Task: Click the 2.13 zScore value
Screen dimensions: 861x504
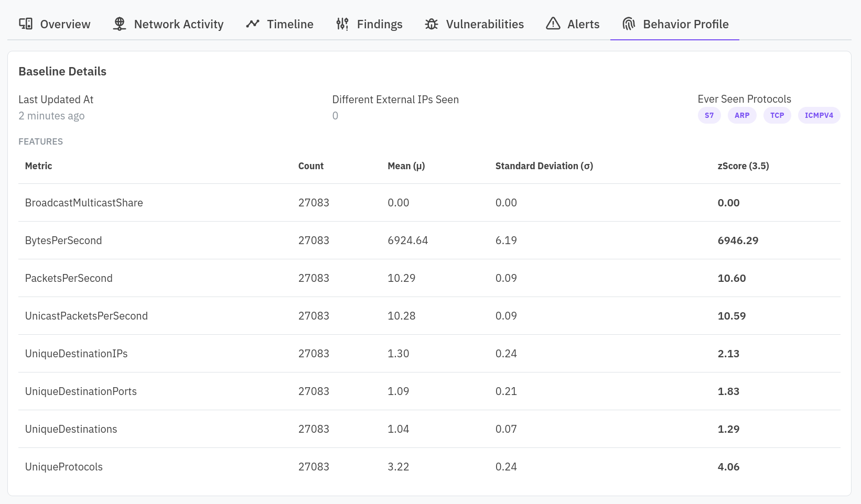Action: [x=729, y=354]
